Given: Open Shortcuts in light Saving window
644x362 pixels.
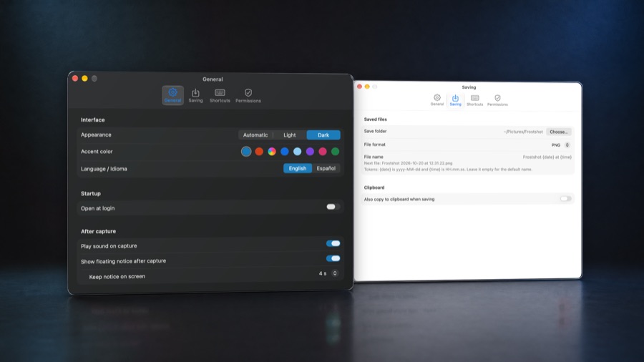Looking at the screenshot, I should [x=475, y=99].
